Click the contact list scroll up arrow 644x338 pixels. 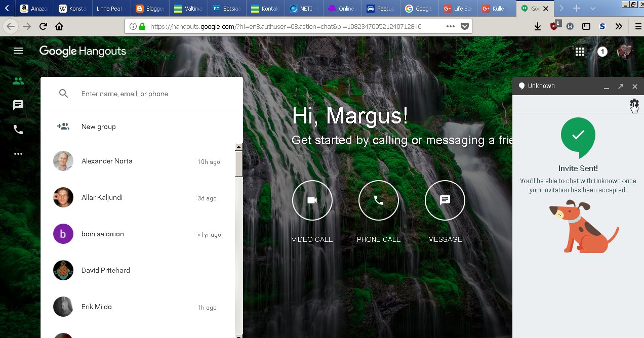[239, 147]
